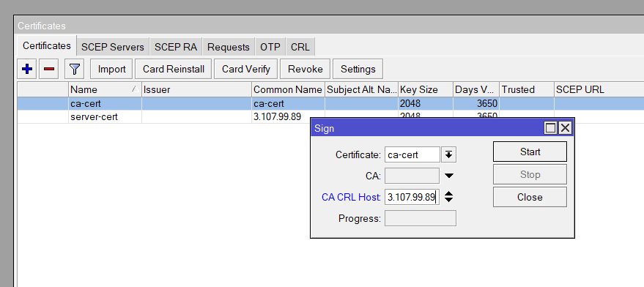644x287 pixels.
Task: Click common name 3.107.99.89 cell
Action: 277,117
